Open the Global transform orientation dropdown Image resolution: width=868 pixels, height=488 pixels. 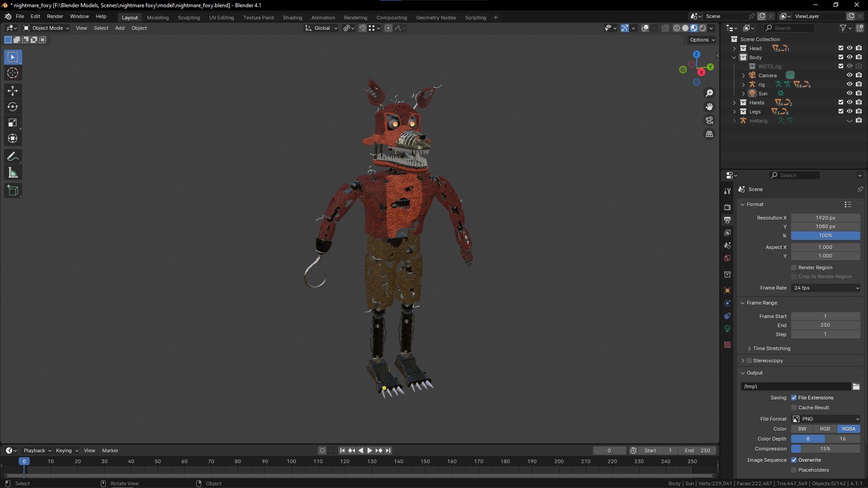coord(321,28)
